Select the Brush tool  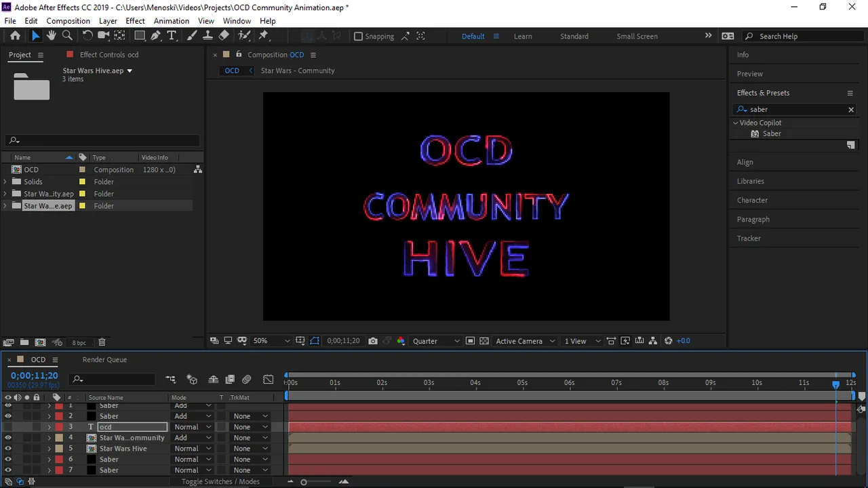coord(192,36)
